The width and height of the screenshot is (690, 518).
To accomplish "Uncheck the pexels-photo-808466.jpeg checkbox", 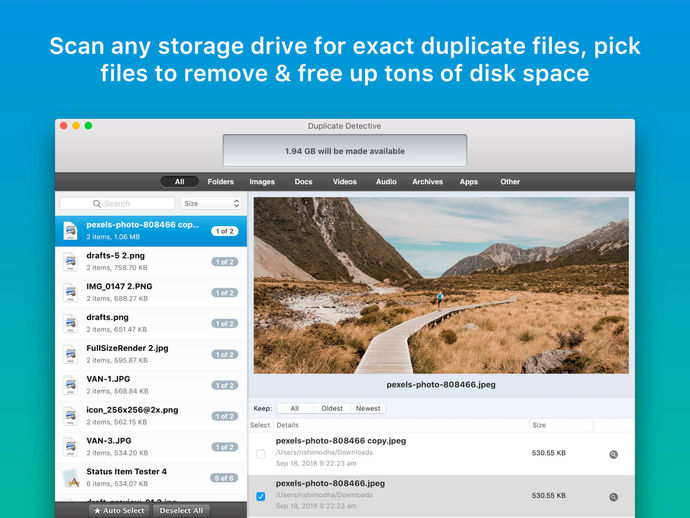I will (261, 496).
